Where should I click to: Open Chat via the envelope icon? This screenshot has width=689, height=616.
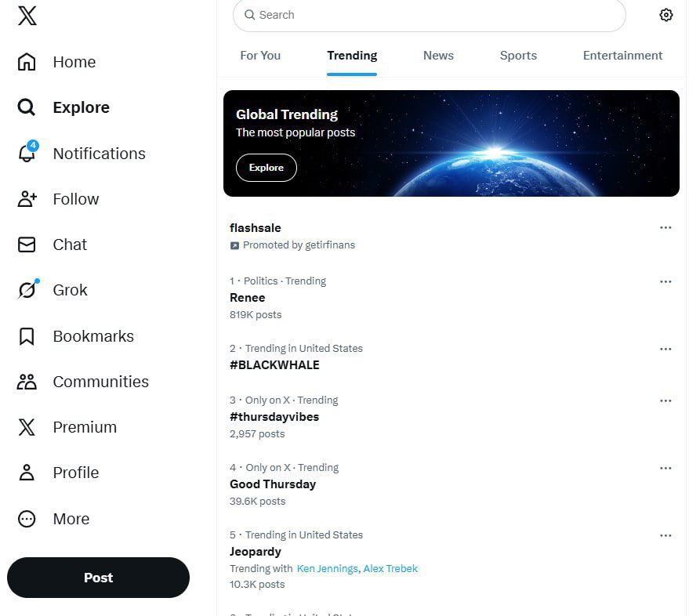27,245
